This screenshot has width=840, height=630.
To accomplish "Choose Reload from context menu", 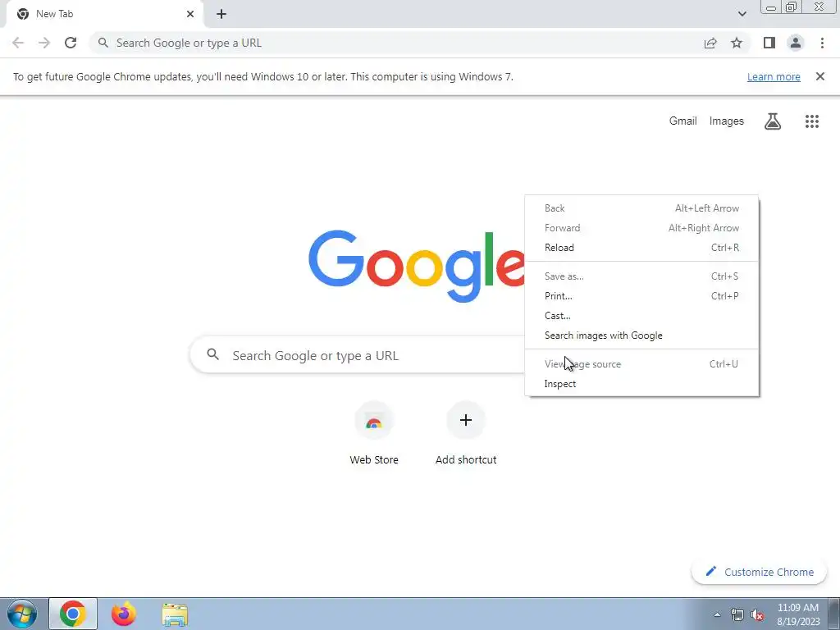I will coord(641,248).
